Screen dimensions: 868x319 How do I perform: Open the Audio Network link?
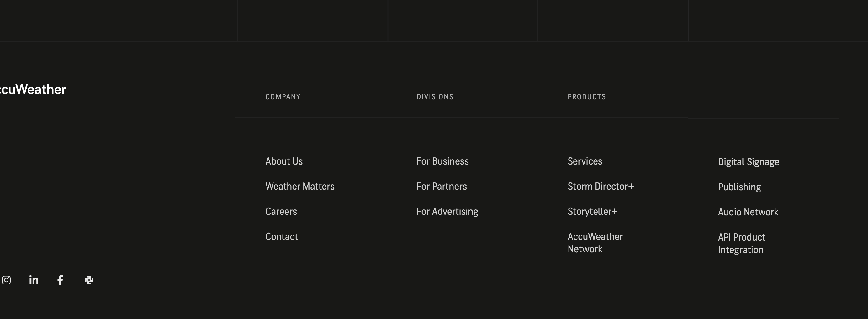pos(748,212)
